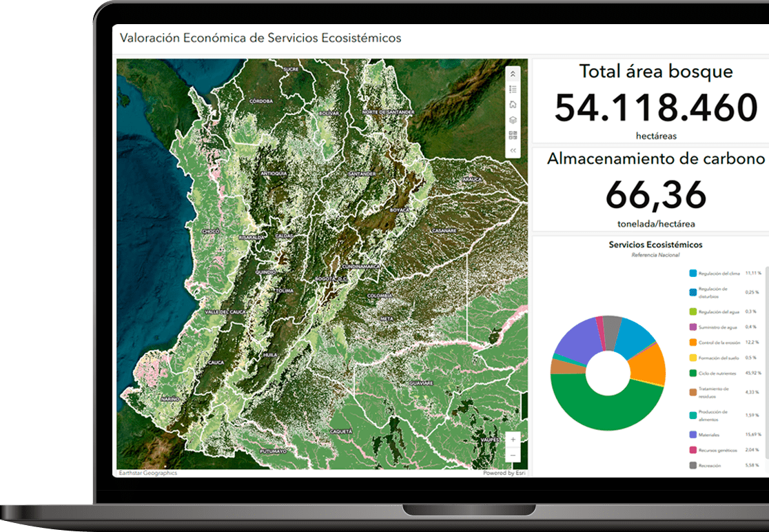769x532 pixels.
Task: Open the map layers stack icon
Action: [x=513, y=120]
